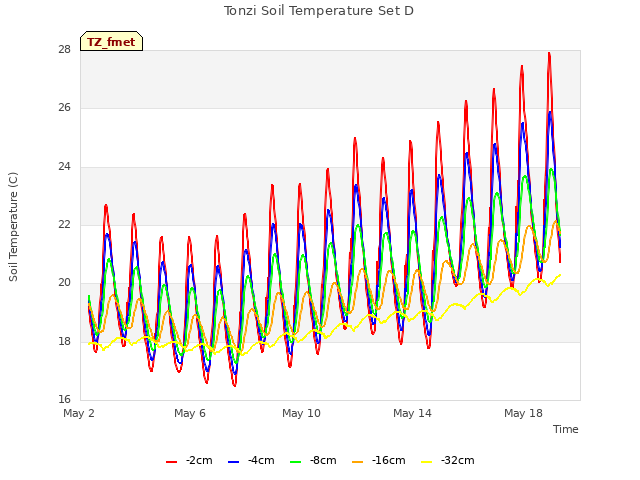The height and width of the screenshot is (480, 640).
Task: Click the red -2cm legend swatch
Action: [171, 462]
